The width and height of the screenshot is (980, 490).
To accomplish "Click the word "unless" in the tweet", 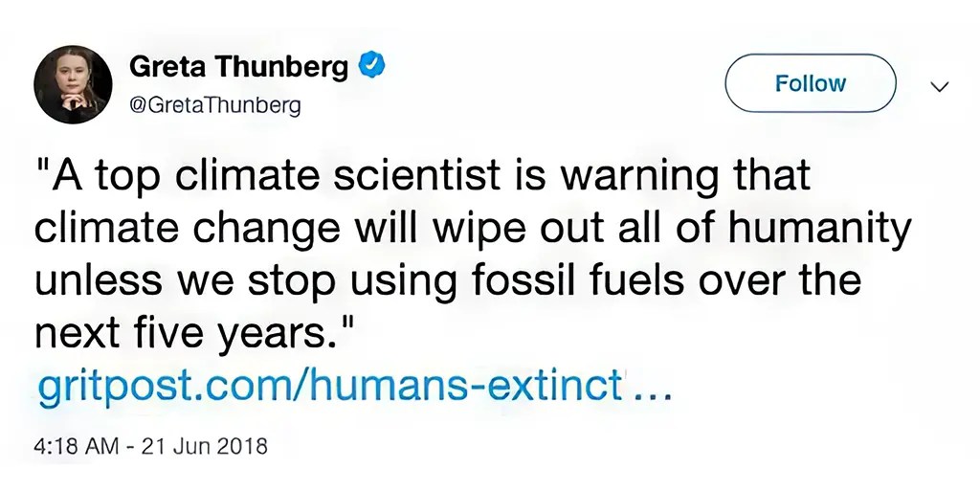I will coord(100,280).
